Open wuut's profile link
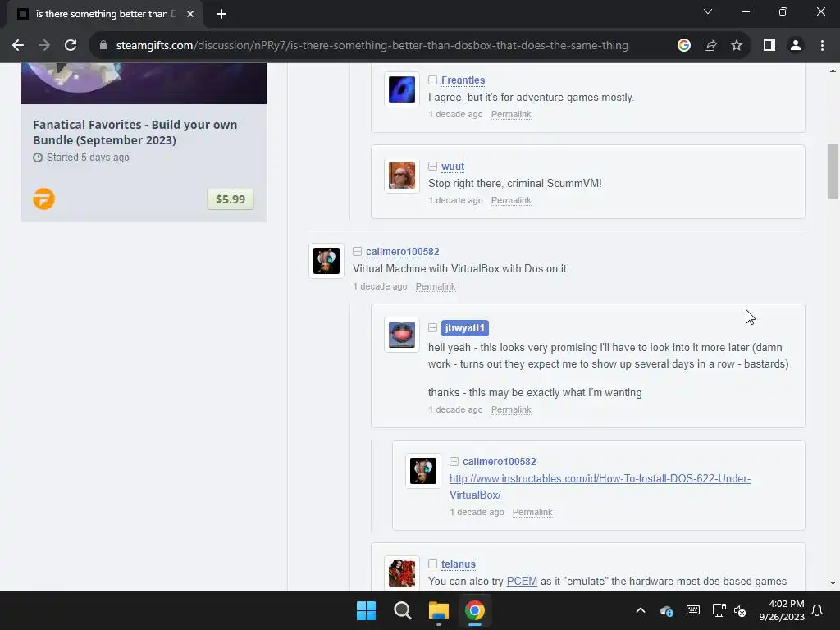The image size is (840, 630). [453, 167]
